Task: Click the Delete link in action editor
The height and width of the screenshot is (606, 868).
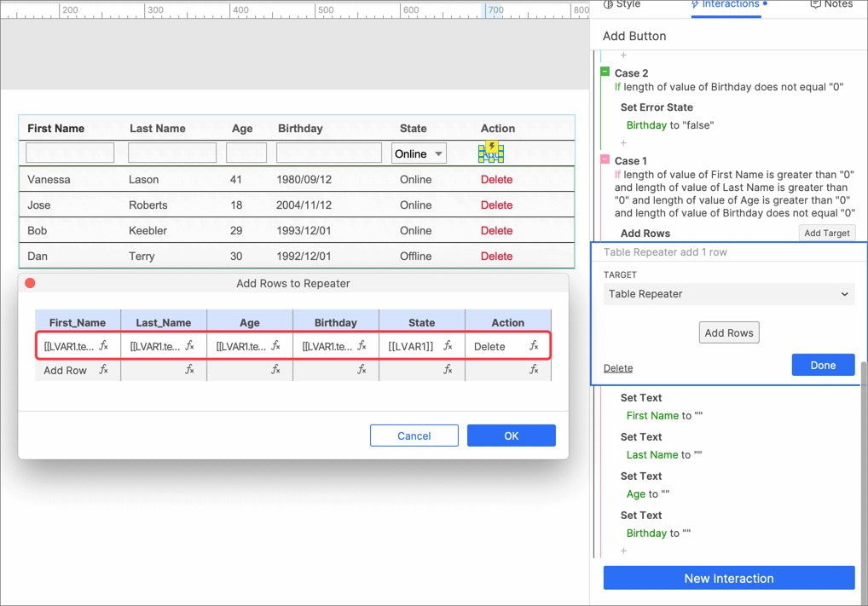Action: coord(618,368)
